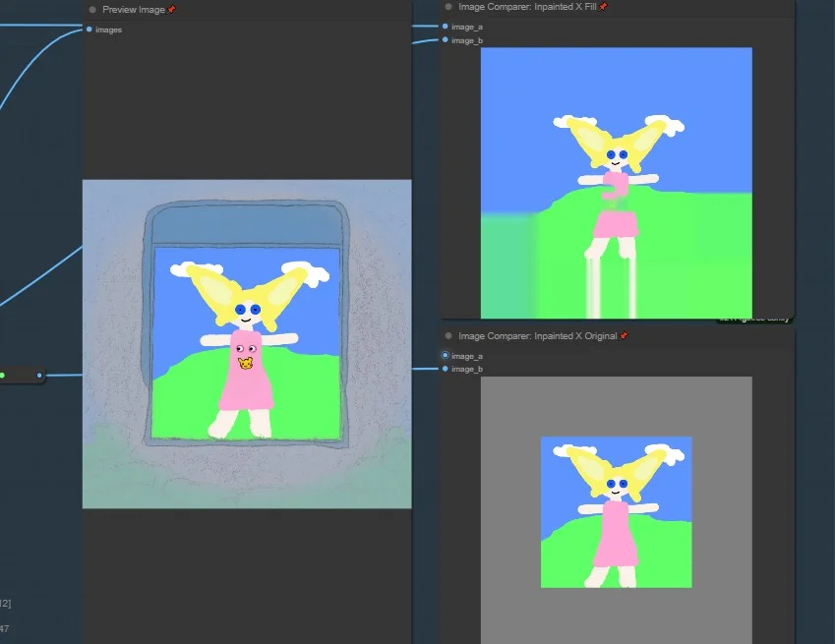Click Image Comparer: Inpainted X Original title
The height and width of the screenshot is (644, 835).
click(x=538, y=336)
